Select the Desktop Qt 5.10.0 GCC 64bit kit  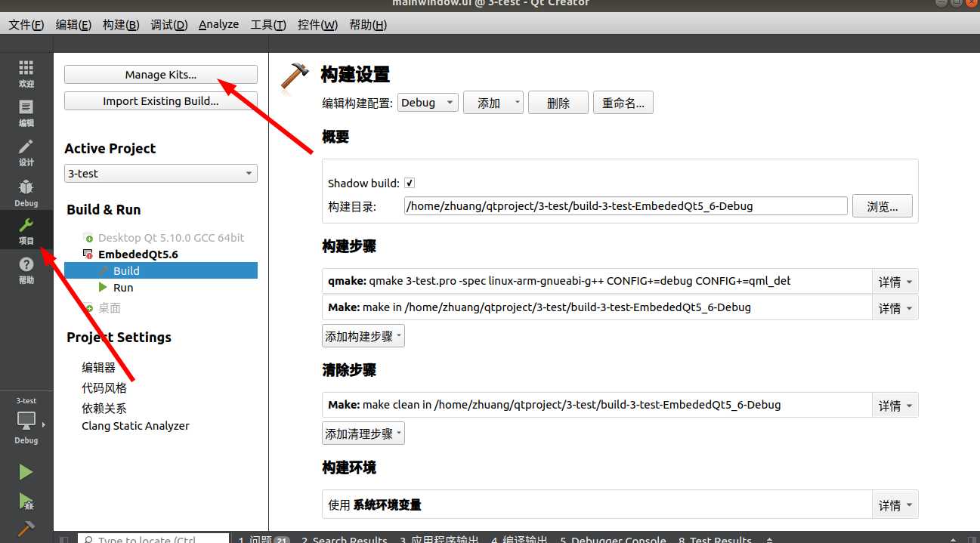(x=172, y=237)
